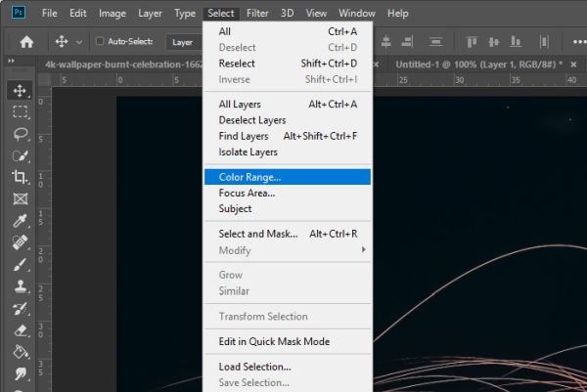Choose Select and Mask... entry
Viewport: 587px width, 392px height.
coord(288,234)
